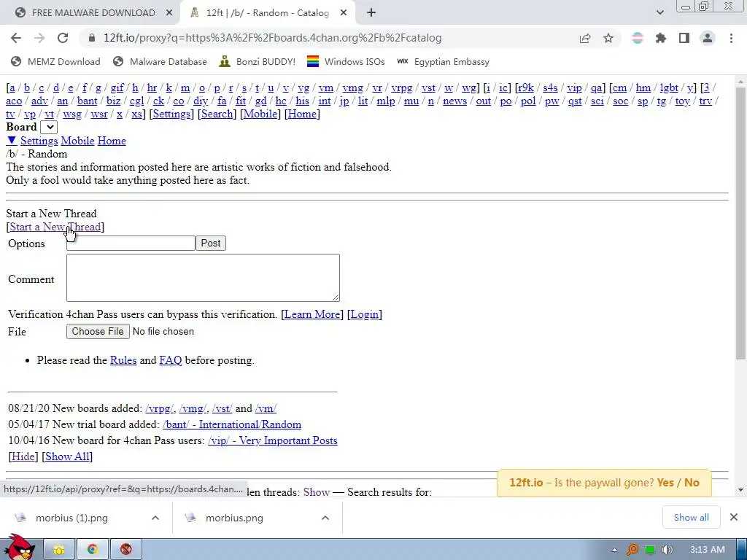Screen dimensions: 747x560
Task: Click the page vertical scrollbar
Action: (x=741, y=224)
